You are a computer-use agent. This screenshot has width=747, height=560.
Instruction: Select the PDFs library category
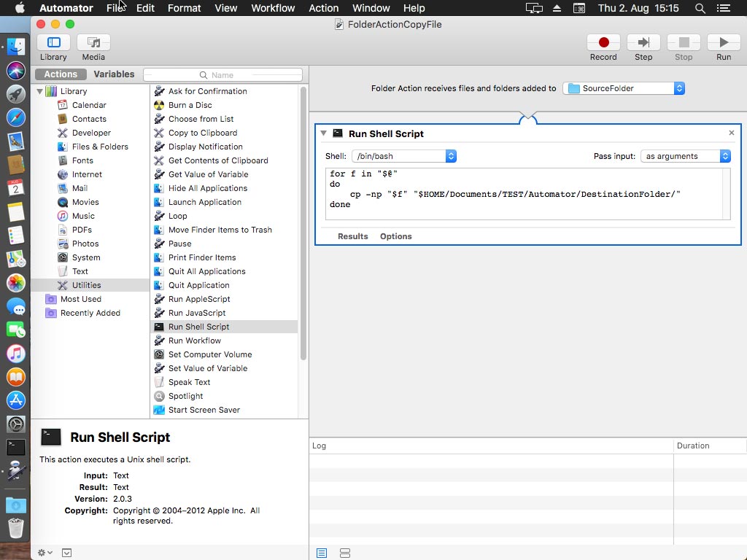(82, 230)
